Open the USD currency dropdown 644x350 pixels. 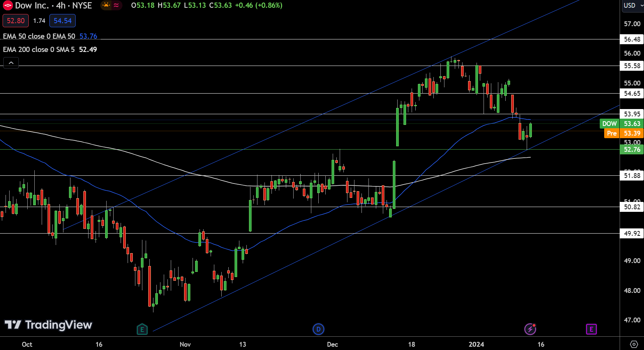click(633, 6)
